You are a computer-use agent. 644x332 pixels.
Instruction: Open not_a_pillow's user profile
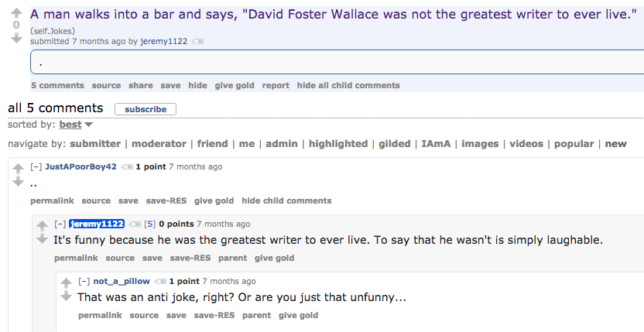coord(122,281)
